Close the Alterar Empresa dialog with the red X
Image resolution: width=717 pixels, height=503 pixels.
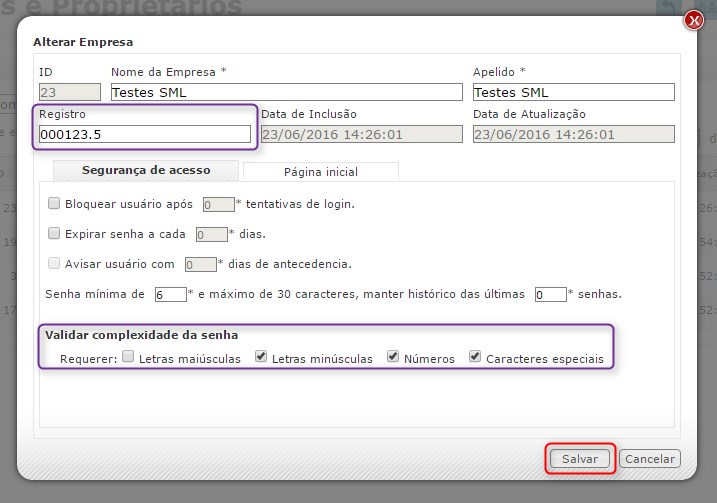(692, 19)
